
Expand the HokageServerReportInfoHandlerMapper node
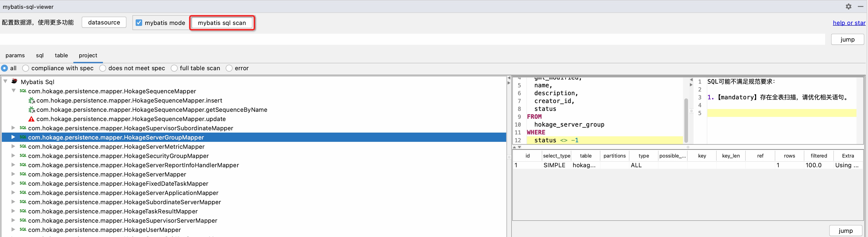[x=13, y=165]
